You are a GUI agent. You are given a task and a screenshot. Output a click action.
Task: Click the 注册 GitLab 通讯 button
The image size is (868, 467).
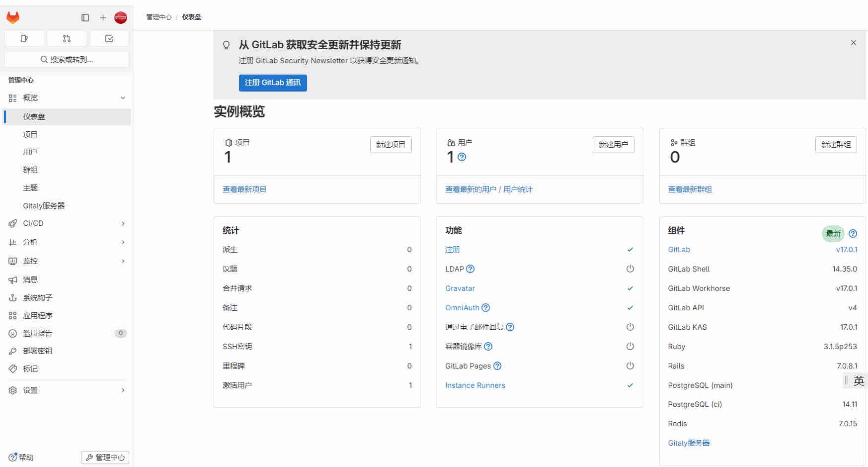[273, 83]
